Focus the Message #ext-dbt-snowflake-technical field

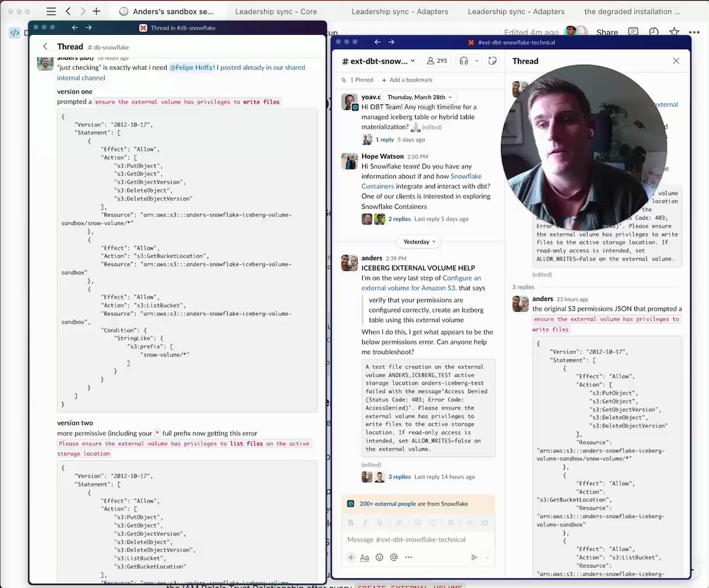pos(418,539)
